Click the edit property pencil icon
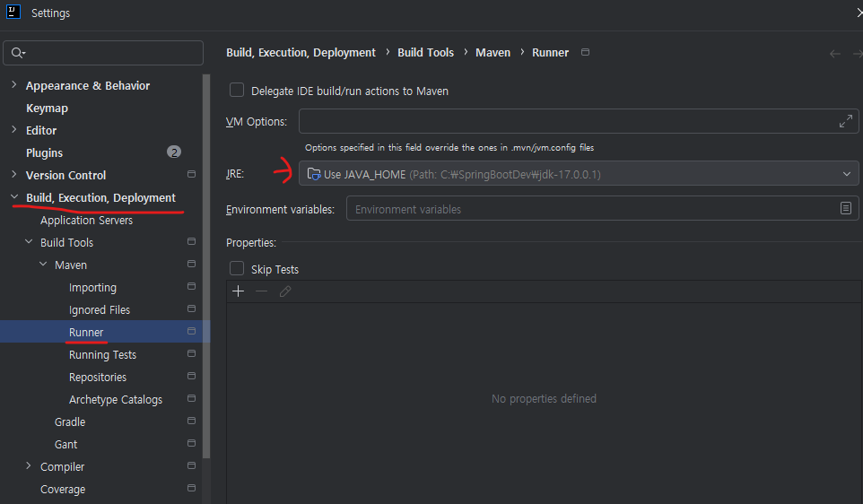Screen dimensions: 863x504 [285, 291]
